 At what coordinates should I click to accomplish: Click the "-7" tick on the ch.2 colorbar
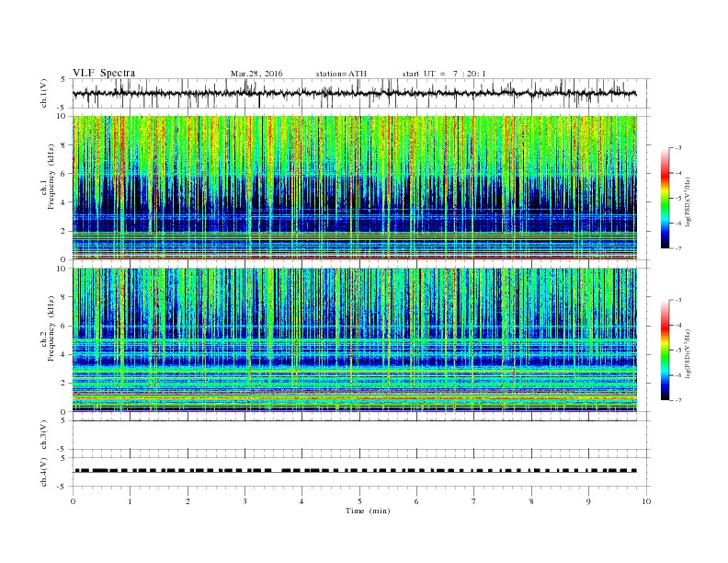[678, 400]
